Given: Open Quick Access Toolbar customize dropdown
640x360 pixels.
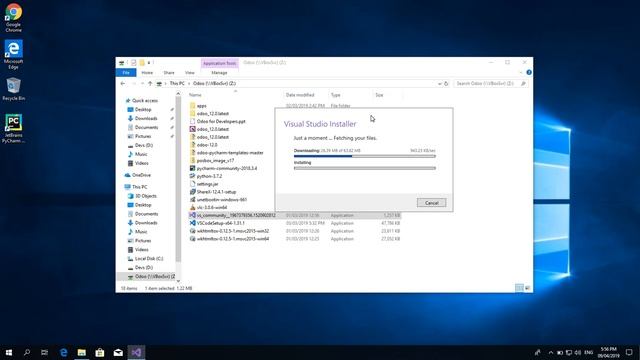Looking at the screenshot, I should [x=149, y=62].
